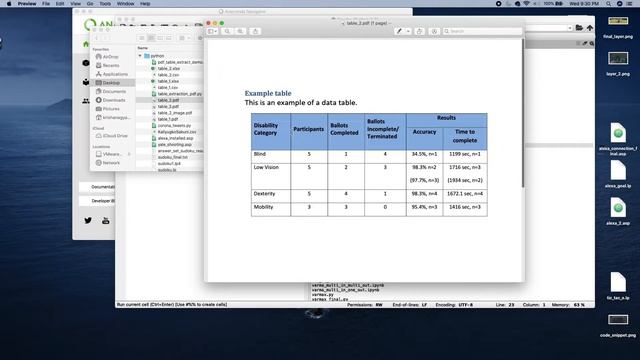Image resolution: width=640 pixels, height=360 pixels.
Task: Click the zoom in button in Preview
Action: pos(240,31)
